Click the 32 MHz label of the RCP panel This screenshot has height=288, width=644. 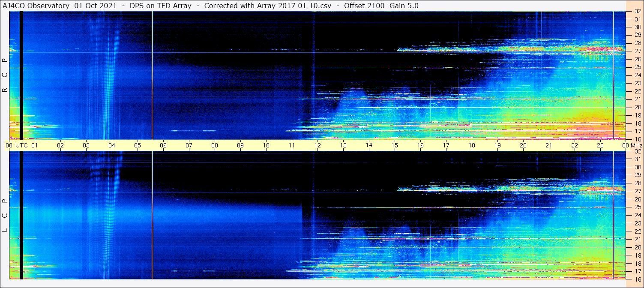637,12
